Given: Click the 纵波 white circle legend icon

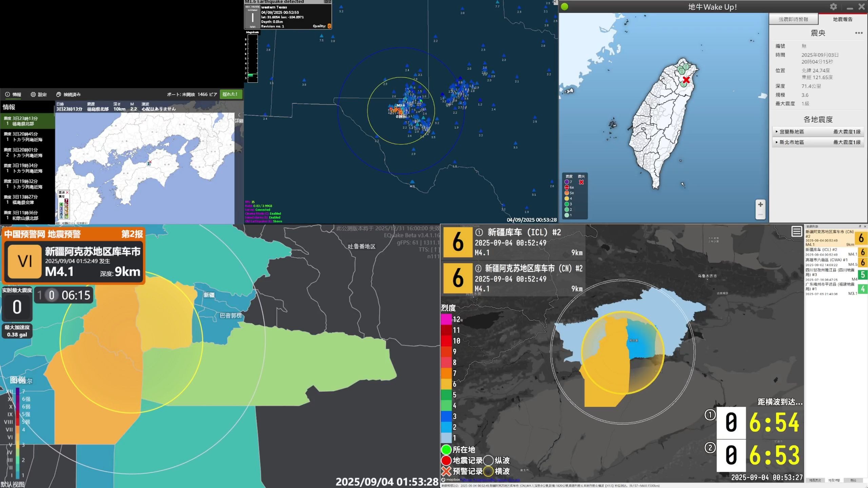Looking at the screenshot, I should [488, 461].
